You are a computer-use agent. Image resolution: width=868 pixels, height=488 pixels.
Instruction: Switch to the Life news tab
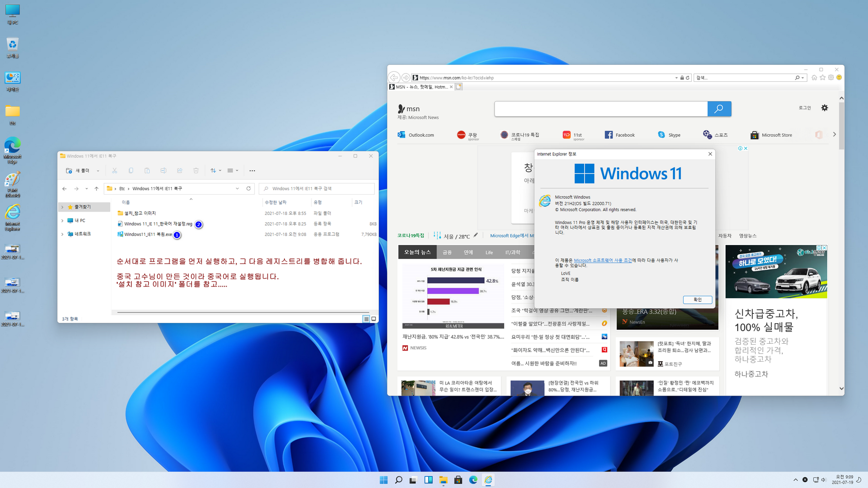coord(489,252)
